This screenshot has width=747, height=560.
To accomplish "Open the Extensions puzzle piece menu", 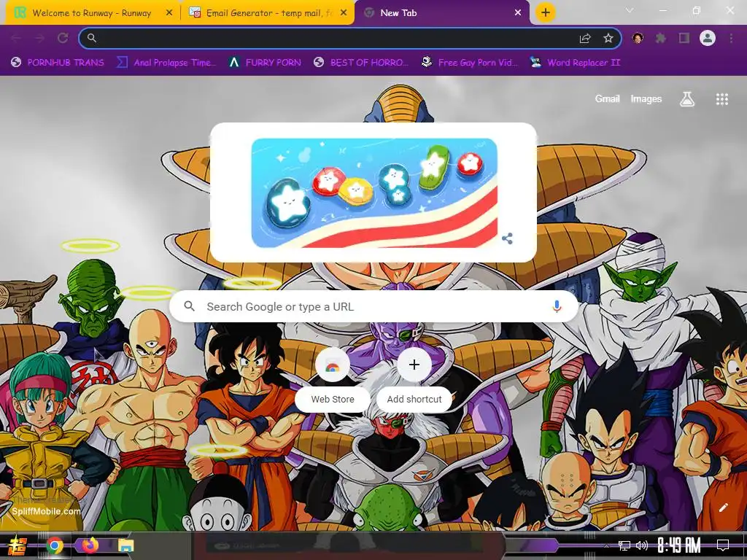I will 660,38.
